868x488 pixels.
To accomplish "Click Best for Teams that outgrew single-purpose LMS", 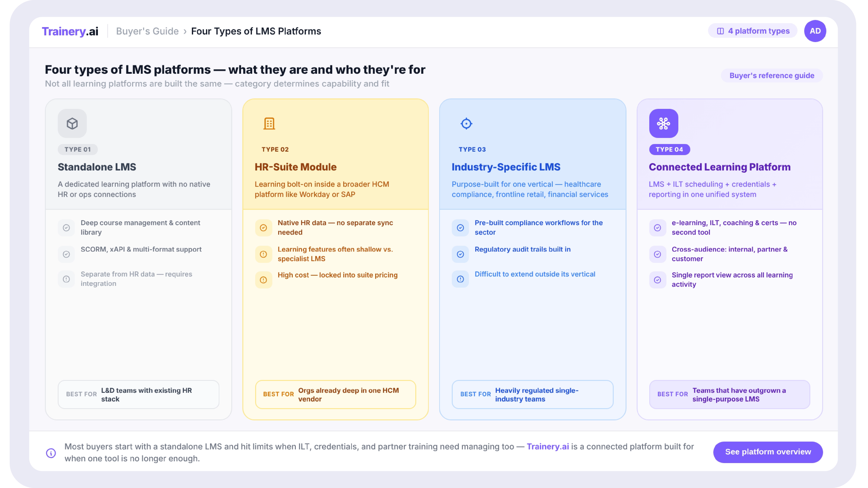I will click(730, 394).
